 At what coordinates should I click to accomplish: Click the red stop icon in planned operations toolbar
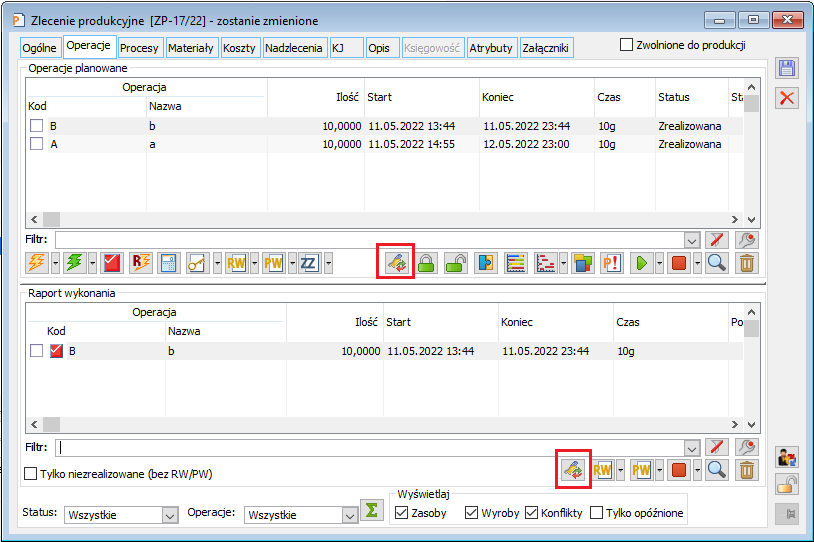click(x=679, y=263)
